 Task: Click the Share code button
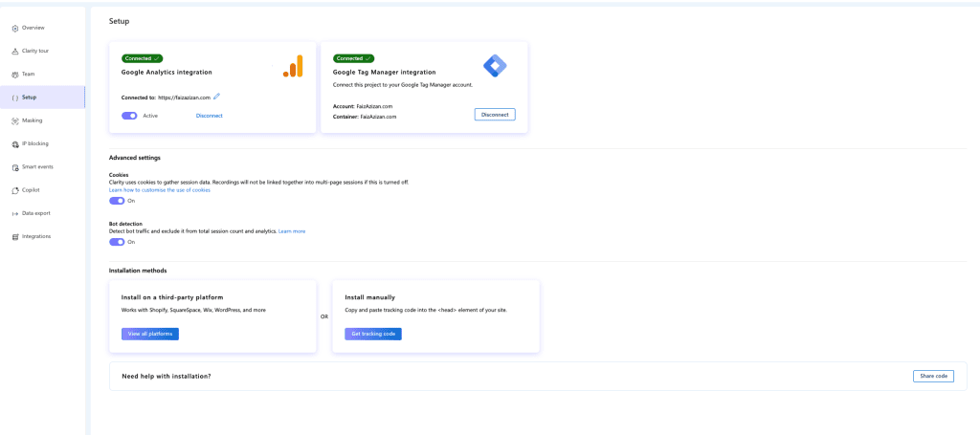click(932, 376)
